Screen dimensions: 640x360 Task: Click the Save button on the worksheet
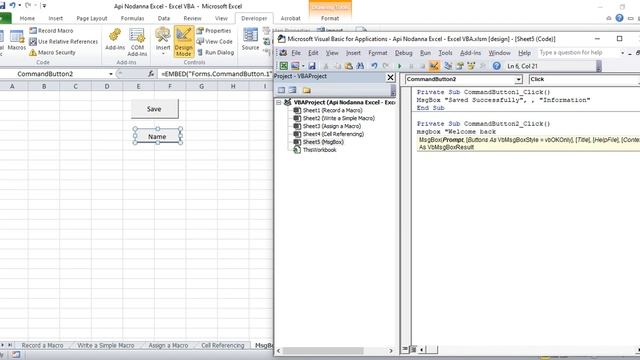point(155,109)
